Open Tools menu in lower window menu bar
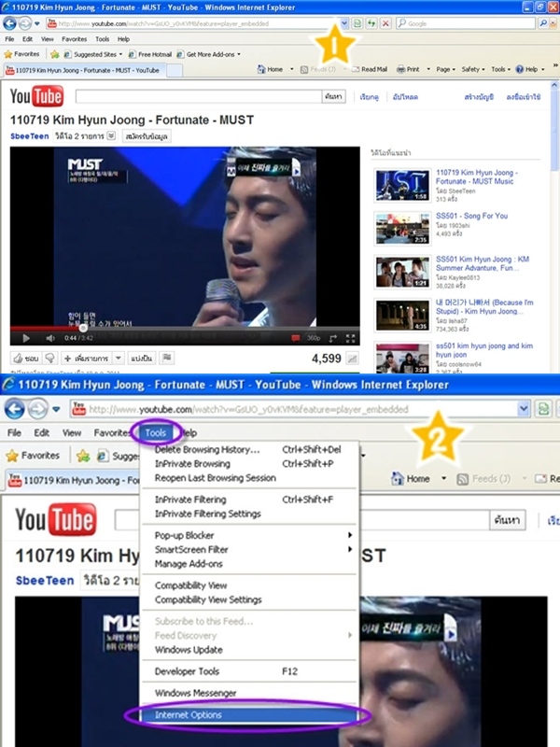Screen dimensions: 560x747 [x=156, y=433]
